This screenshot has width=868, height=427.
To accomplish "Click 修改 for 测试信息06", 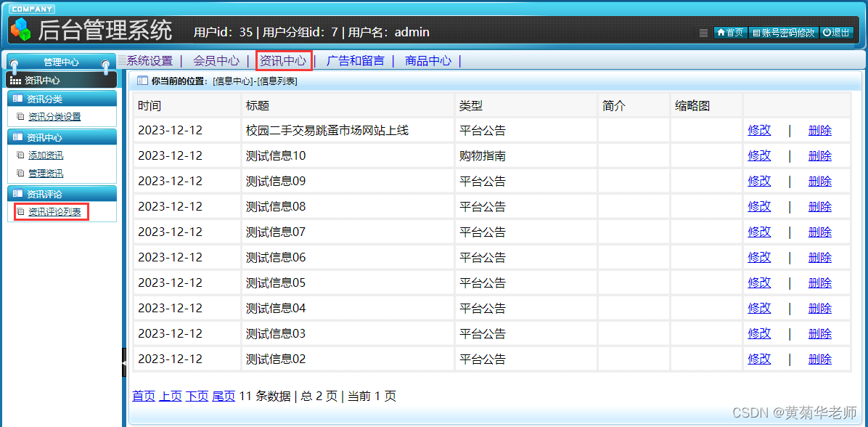I will pyautogui.click(x=759, y=257).
